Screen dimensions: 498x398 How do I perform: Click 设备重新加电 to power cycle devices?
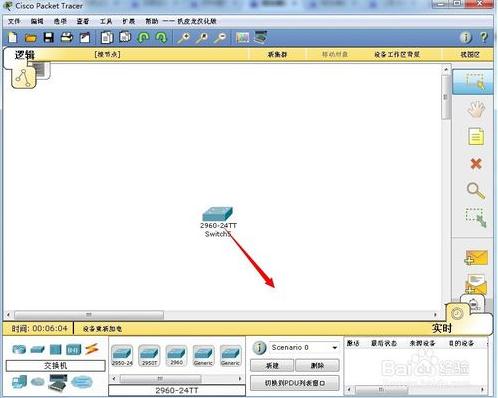coord(102,329)
